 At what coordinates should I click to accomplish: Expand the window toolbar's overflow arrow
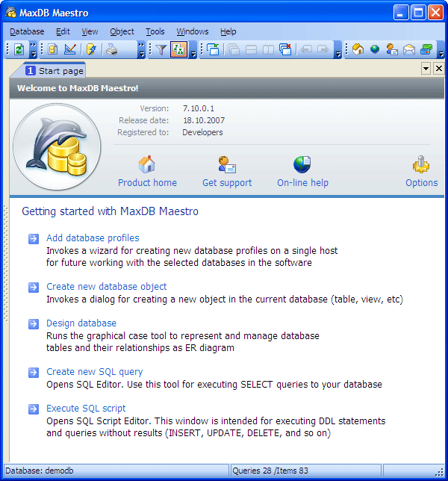tap(337, 50)
